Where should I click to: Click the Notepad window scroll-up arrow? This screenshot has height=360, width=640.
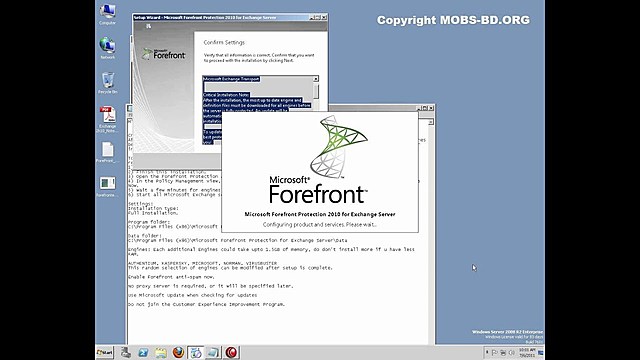tap(431, 122)
